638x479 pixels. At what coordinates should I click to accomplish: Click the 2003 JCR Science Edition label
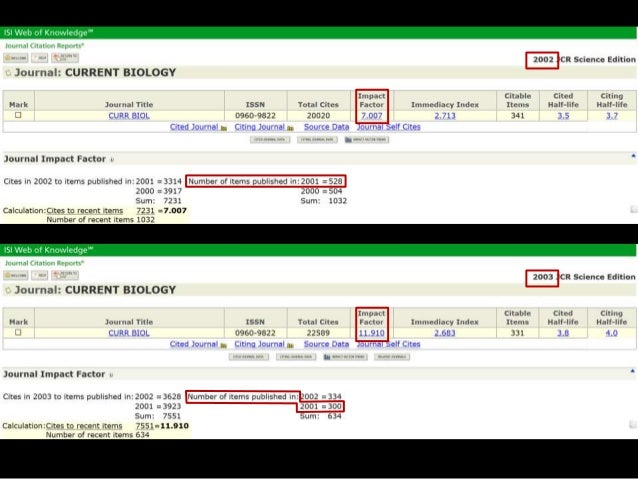[584, 277]
